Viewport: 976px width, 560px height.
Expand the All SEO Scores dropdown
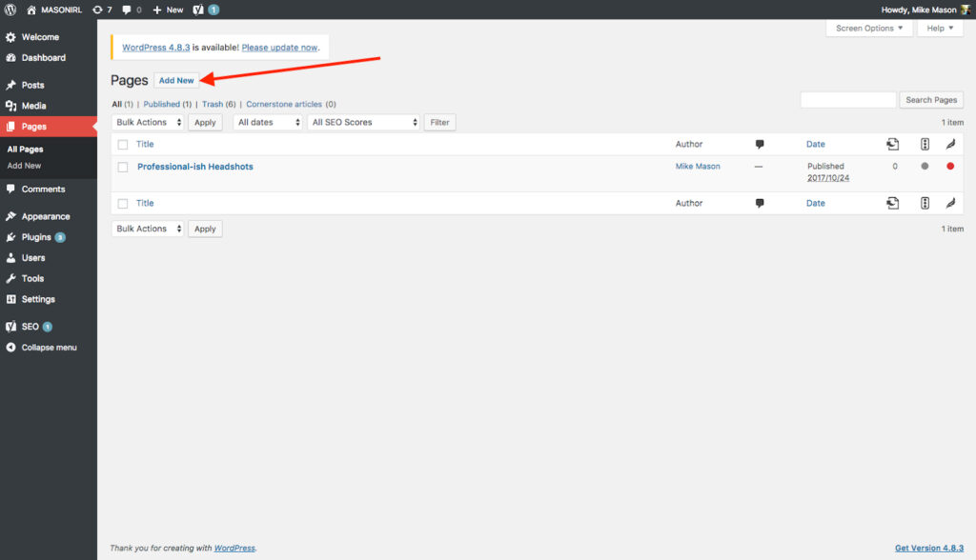[364, 123]
